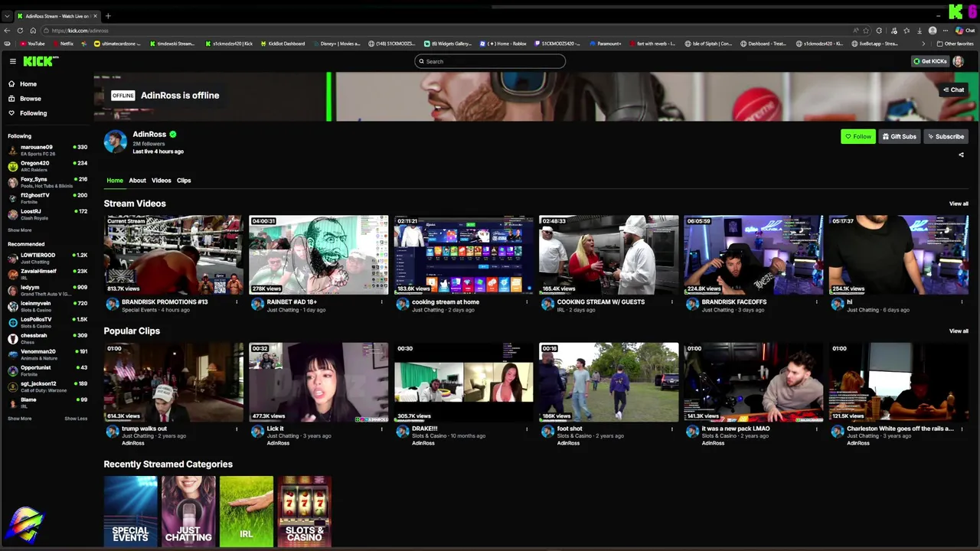Open options menu for 'hi' video
The image size is (980, 551).
(x=962, y=302)
